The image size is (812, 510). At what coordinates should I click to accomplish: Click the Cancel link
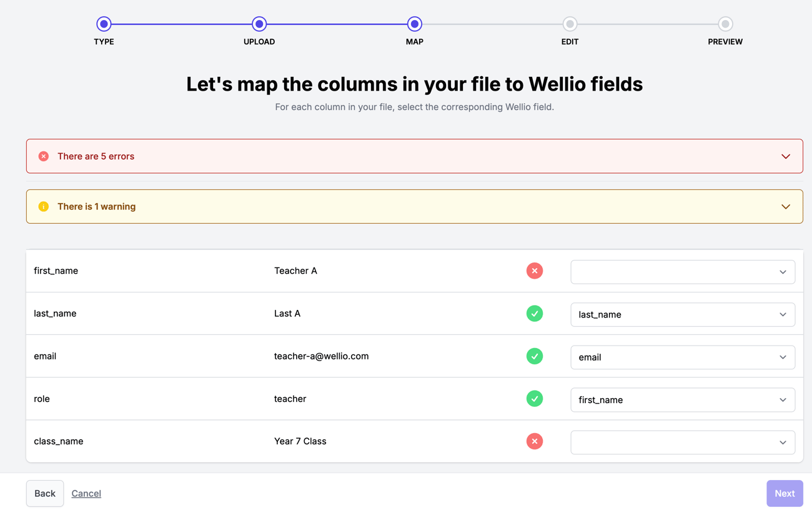(x=86, y=493)
